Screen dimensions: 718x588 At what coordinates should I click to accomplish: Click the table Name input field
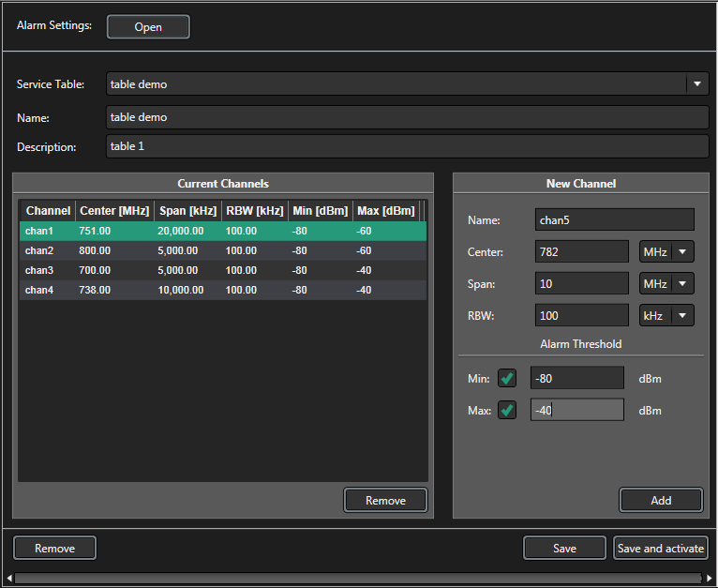coord(407,117)
